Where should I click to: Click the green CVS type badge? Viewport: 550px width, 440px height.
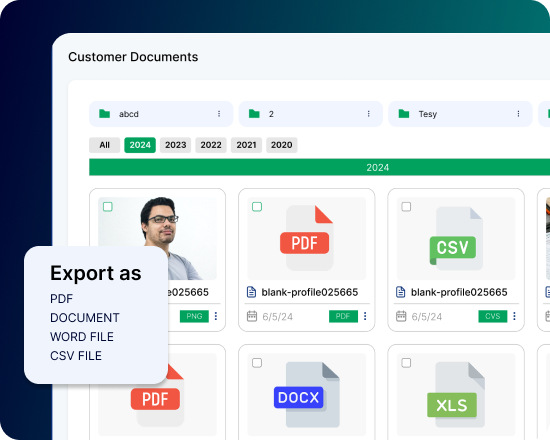[x=493, y=316]
